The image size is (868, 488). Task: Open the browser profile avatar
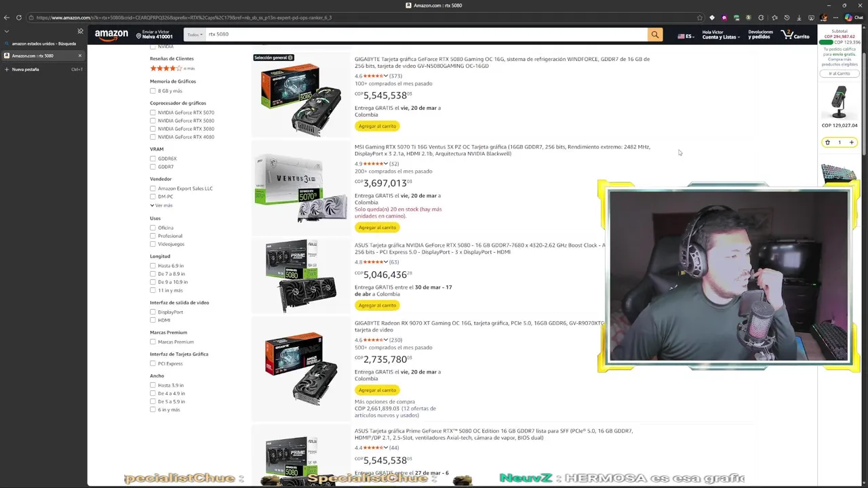point(823,18)
